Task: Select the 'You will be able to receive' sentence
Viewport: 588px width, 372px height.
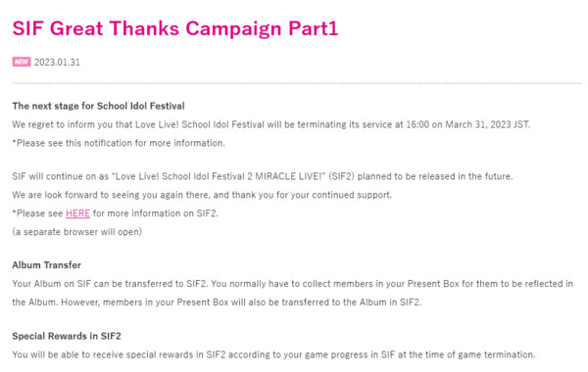Action: 273,354
